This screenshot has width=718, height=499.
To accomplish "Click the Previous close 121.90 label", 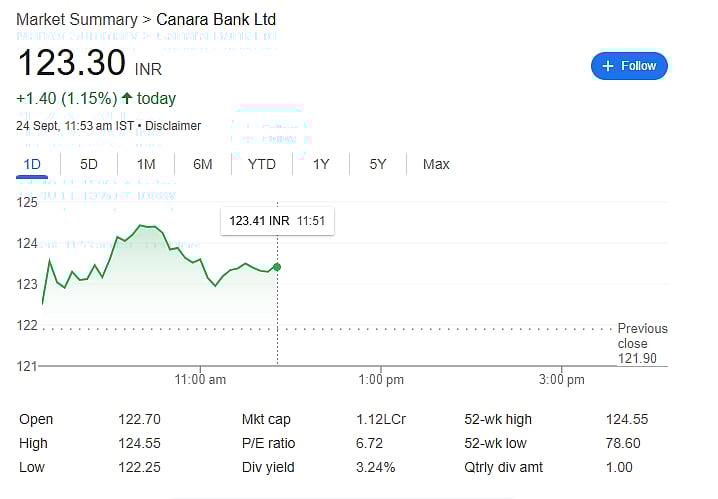I will pos(642,343).
